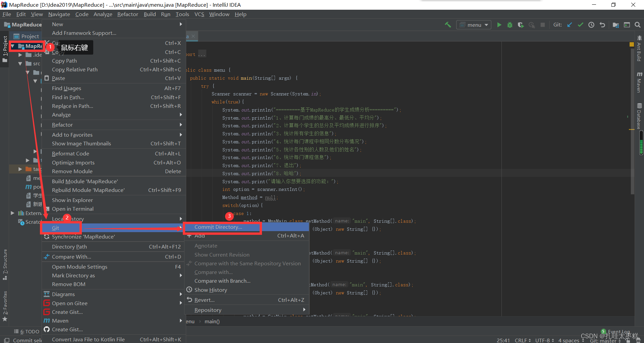The width and height of the screenshot is (644, 343).
Task: Open Project Structure icon in toolbar
Action: [616, 25]
